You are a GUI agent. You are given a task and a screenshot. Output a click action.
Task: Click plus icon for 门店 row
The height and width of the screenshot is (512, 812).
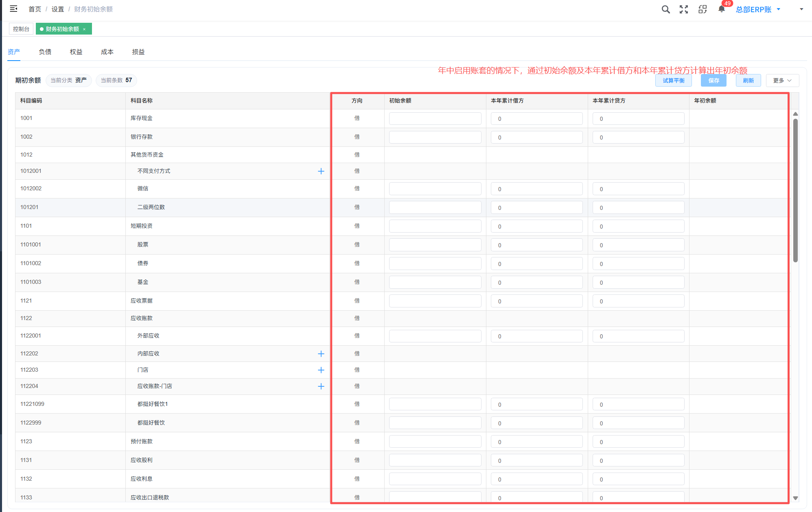pyautogui.click(x=321, y=370)
